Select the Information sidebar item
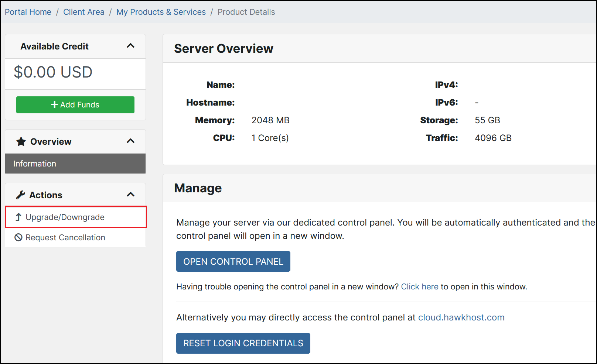597x364 pixels. (35, 164)
